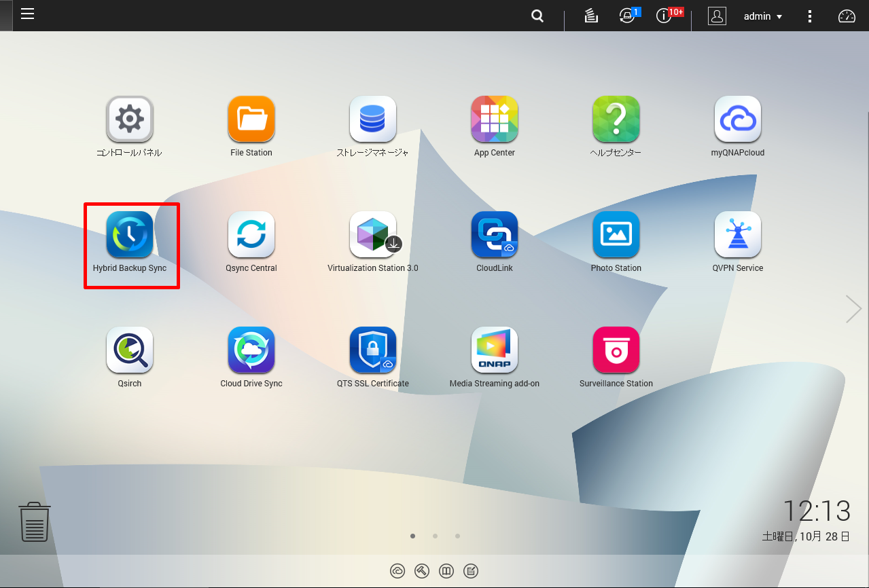Viewport: 869px width, 588px height.
Task: Launch Media Streaming add-on
Action: (x=495, y=350)
